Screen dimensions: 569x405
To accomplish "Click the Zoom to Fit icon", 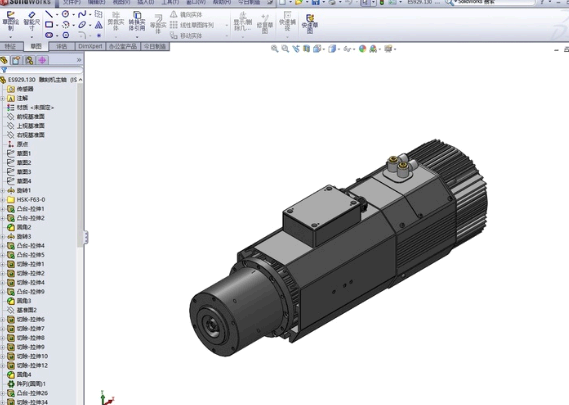I will (275, 49).
